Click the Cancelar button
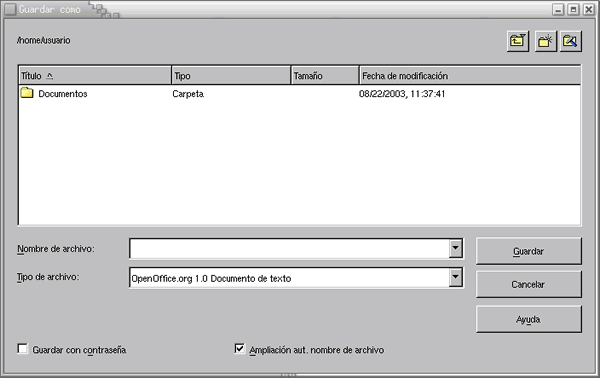The image size is (600, 378). [x=528, y=284]
